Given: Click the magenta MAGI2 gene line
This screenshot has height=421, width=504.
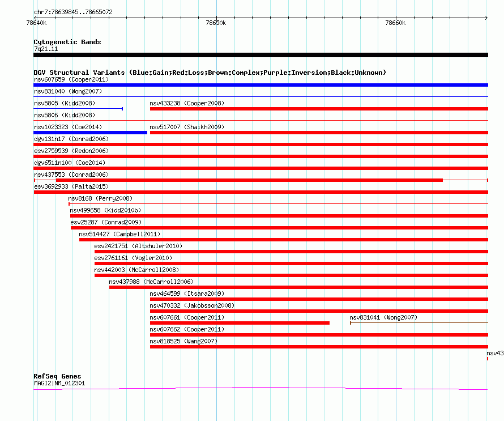Looking at the screenshot, I should pos(260,389).
